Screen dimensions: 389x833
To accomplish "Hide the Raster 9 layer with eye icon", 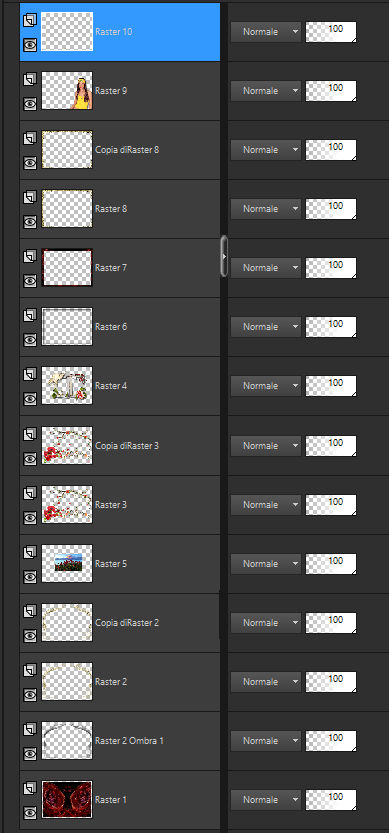I will coord(30,104).
